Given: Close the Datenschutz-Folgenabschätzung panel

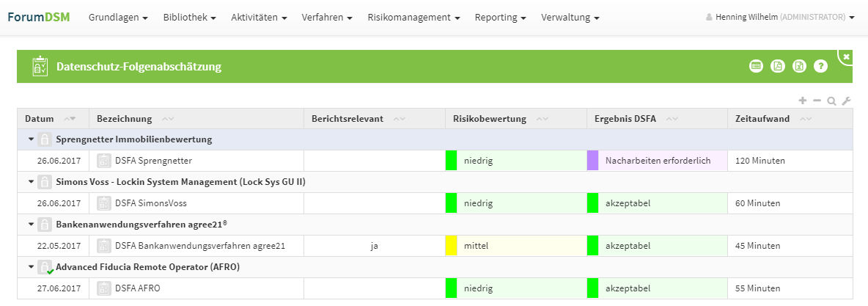Looking at the screenshot, I should [x=846, y=57].
